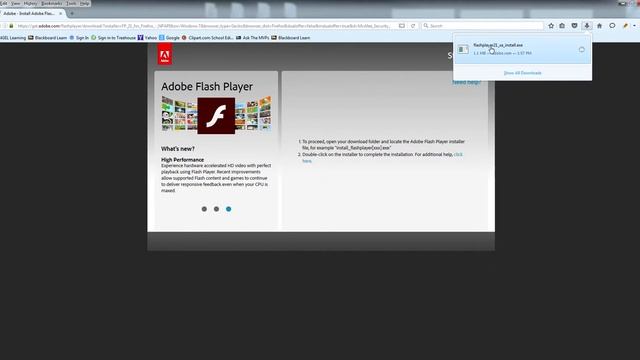Open the bookmarks library icon

coord(562,26)
